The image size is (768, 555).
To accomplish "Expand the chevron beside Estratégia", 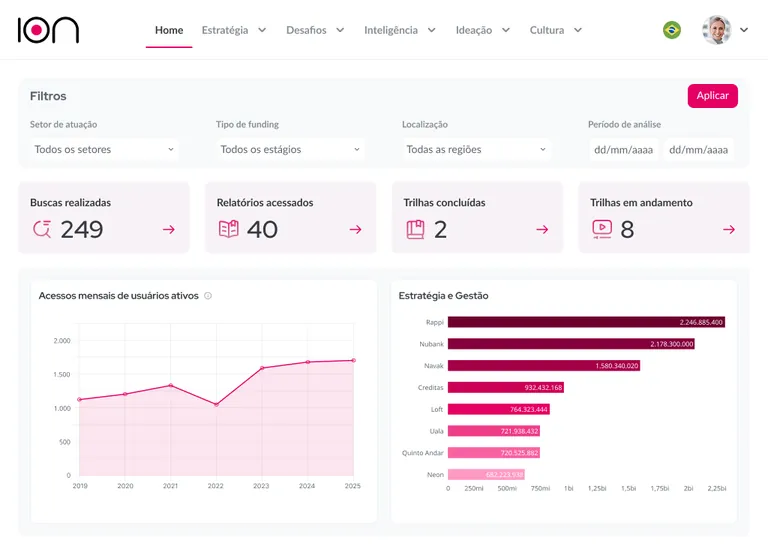I will 262,30.
